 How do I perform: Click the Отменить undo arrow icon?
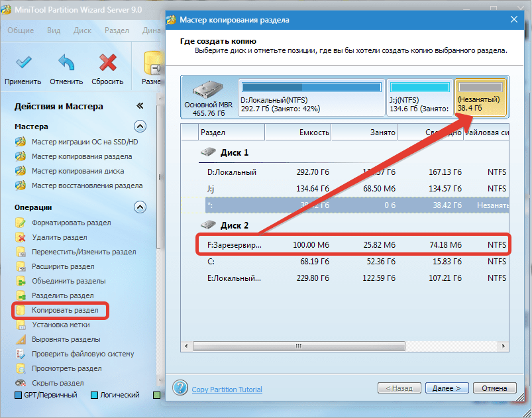[x=66, y=62]
